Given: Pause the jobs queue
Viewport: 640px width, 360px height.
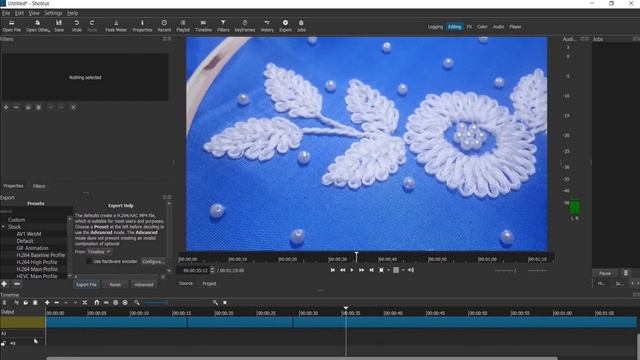Looking at the screenshot, I should [605, 273].
